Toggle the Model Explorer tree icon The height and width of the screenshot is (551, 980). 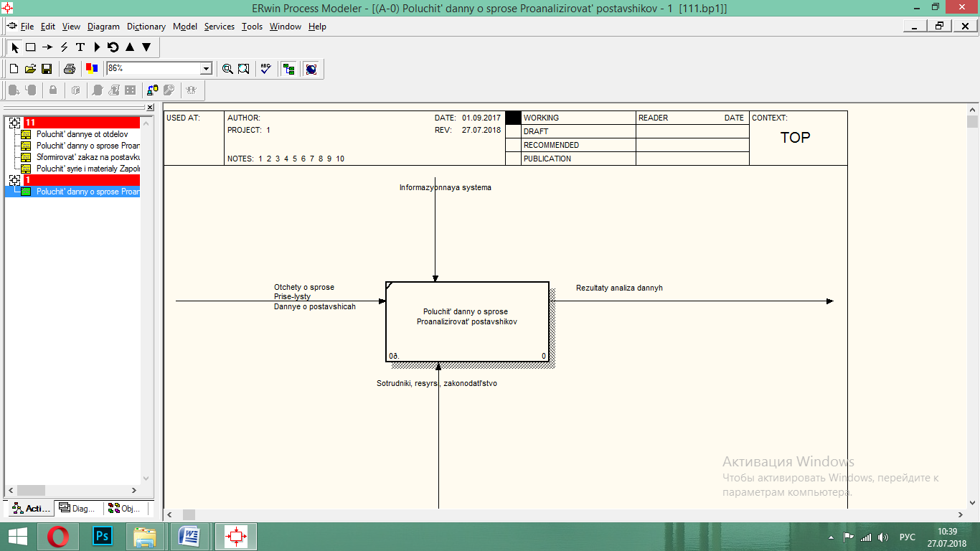point(289,69)
